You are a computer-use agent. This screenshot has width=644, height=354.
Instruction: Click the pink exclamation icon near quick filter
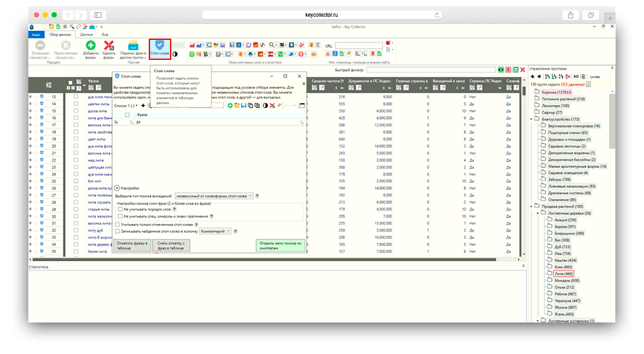tap(508, 70)
